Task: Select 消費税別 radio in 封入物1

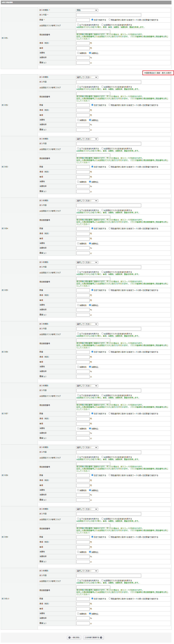Action: tap(78, 53)
